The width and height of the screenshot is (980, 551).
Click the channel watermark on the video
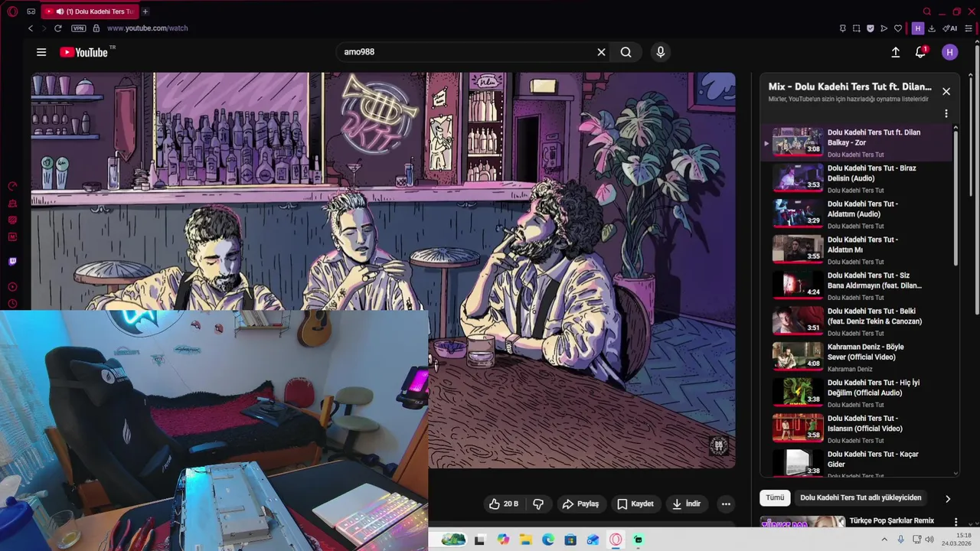tap(719, 445)
